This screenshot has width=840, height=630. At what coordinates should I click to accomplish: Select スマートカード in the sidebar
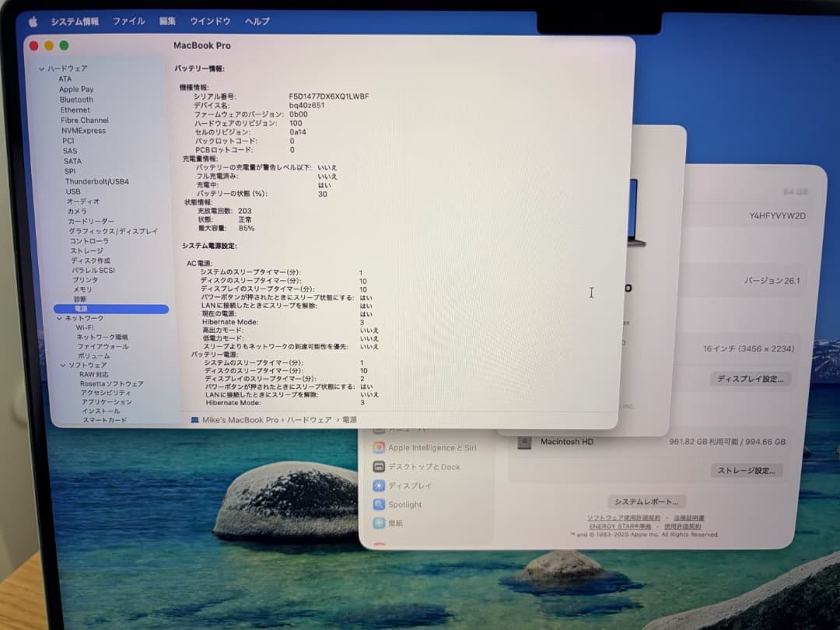(x=104, y=420)
